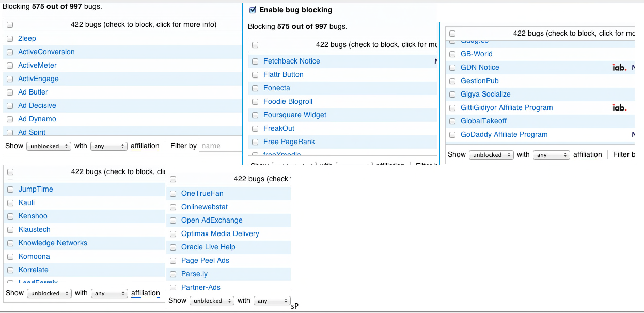Disable the Enable bug blocking checkbox
The width and height of the screenshot is (644, 313).
tap(253, 10)
